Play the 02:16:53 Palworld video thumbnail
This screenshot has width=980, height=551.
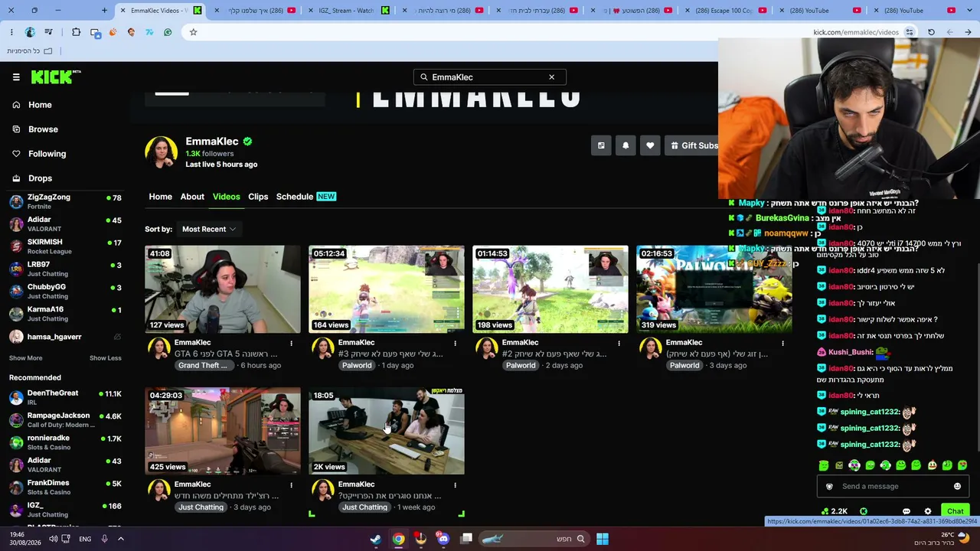(714, 289)
